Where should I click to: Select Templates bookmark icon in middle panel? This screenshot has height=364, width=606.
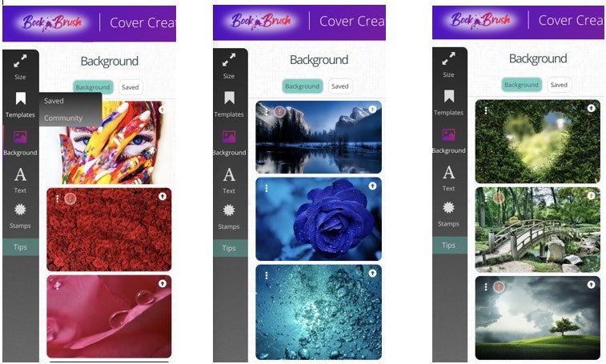pyautogui.click(x=229, y=98)
